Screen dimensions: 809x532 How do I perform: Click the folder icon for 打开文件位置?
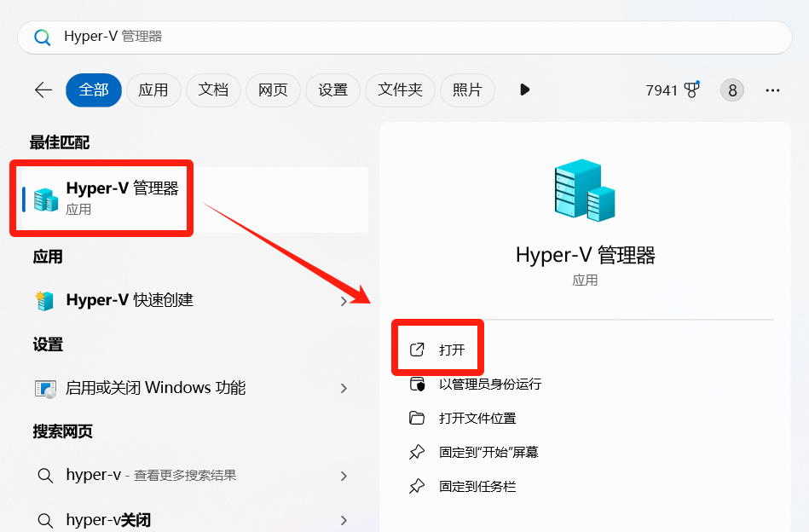[x=417, y=419]
